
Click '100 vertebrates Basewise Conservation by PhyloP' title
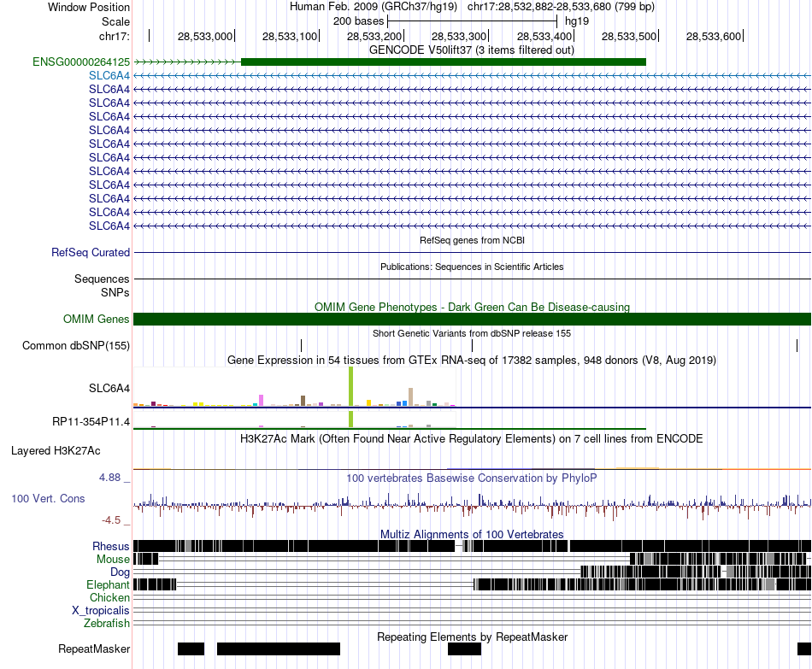(472, 478)
